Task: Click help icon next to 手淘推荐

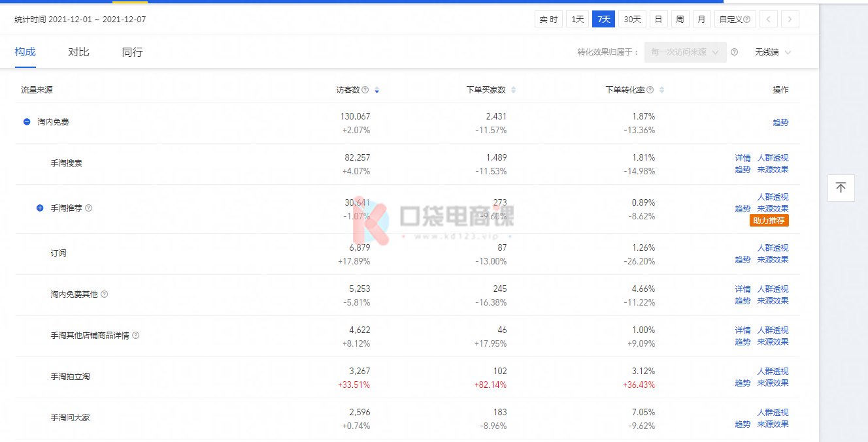Action: (89, 208)
